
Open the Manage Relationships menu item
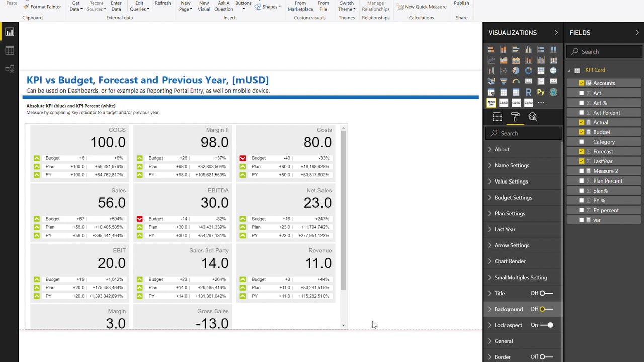(x=375, y=7)
